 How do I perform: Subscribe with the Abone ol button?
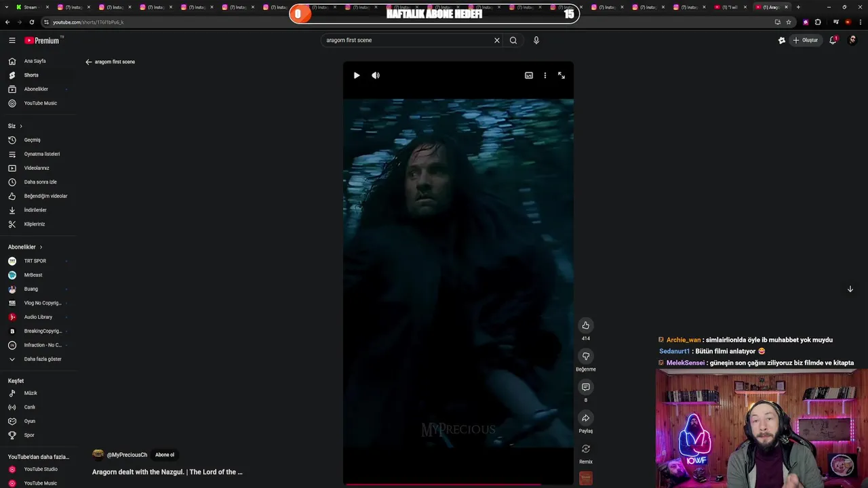pos(165,455)
